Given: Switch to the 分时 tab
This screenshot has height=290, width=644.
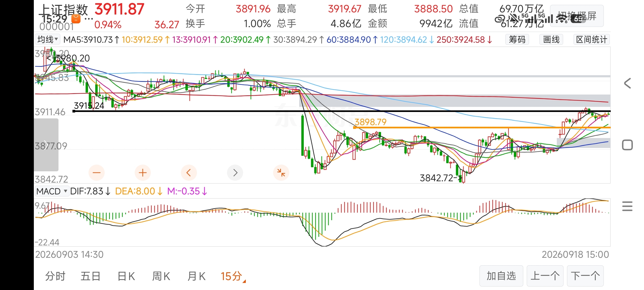Looking at the screenshot, I should pyautogui.click(x=55, y=276).
